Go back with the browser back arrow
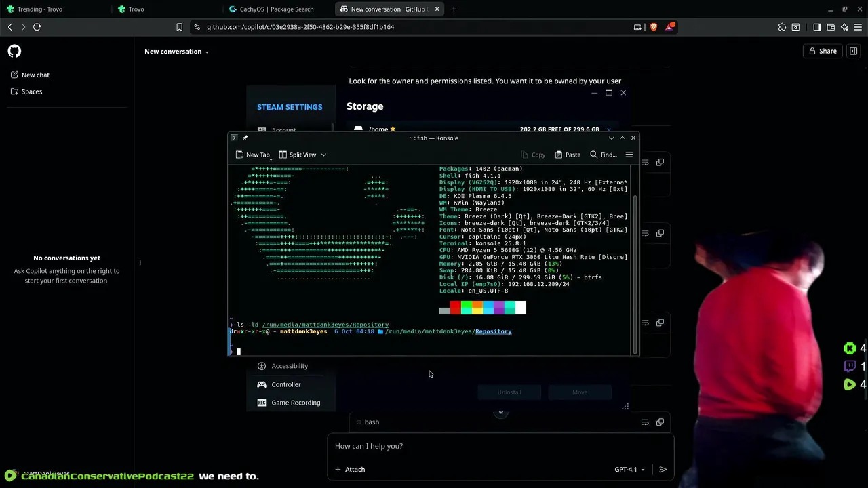Image resolution: width=868 pixels, height=488 pixels. [9, 27]
